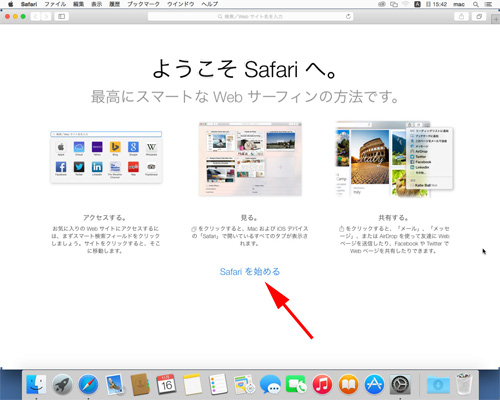Open System Preferences from the Dock
This screenshot has width=500, height=400.
tap(400, 384)
